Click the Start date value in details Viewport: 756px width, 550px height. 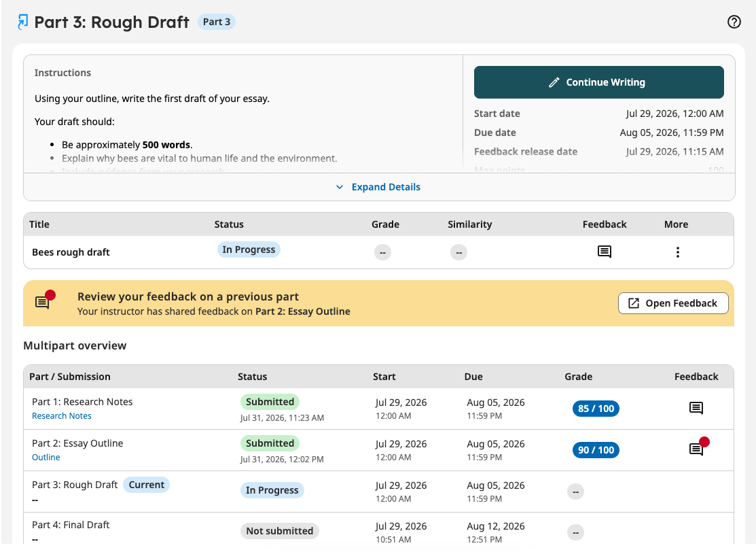tap(675, 114)
